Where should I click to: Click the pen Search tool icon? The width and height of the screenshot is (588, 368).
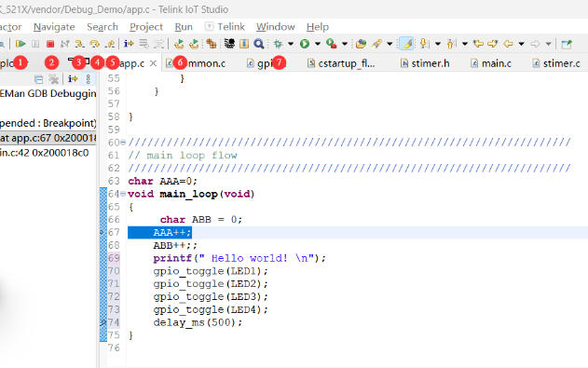click(376, 44)
